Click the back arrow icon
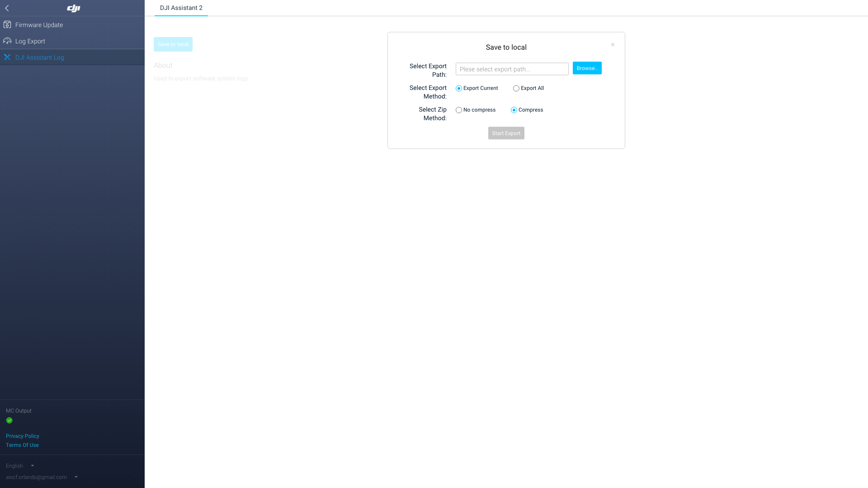Image resolution: width=868 pixels, height=488 pixels. coord(7,8)
